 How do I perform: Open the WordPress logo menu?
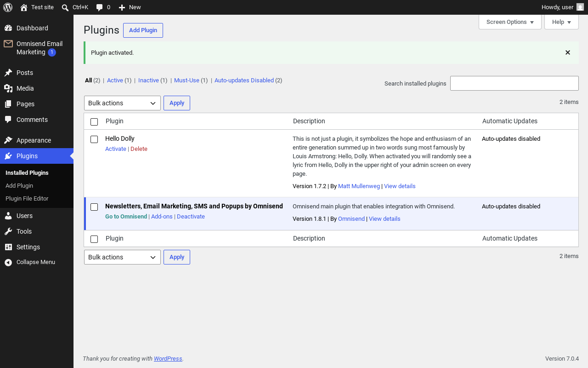[8, 7]
